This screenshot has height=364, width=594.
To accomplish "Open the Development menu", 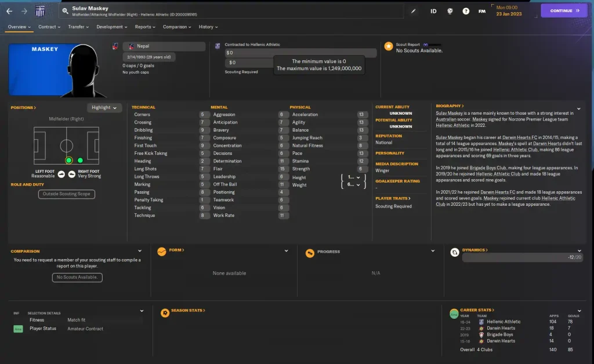I will (x=112, y=27).
